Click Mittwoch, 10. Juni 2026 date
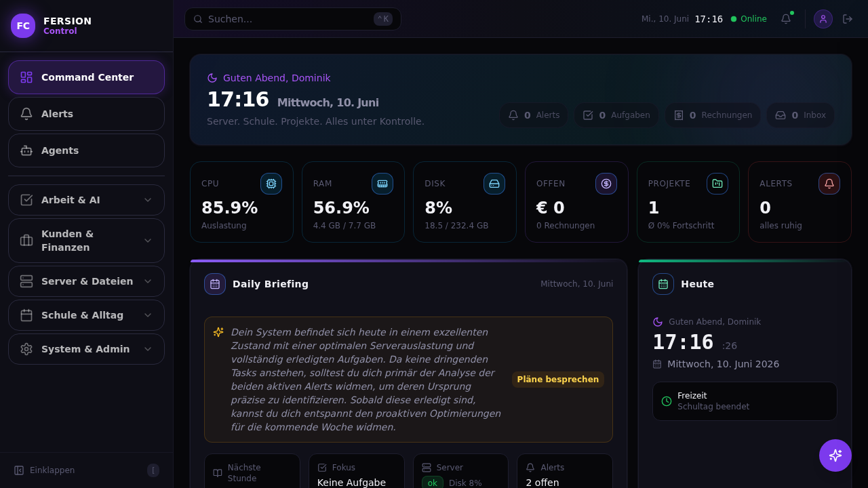Screen dimensions: 868x488 click(723, 364)
